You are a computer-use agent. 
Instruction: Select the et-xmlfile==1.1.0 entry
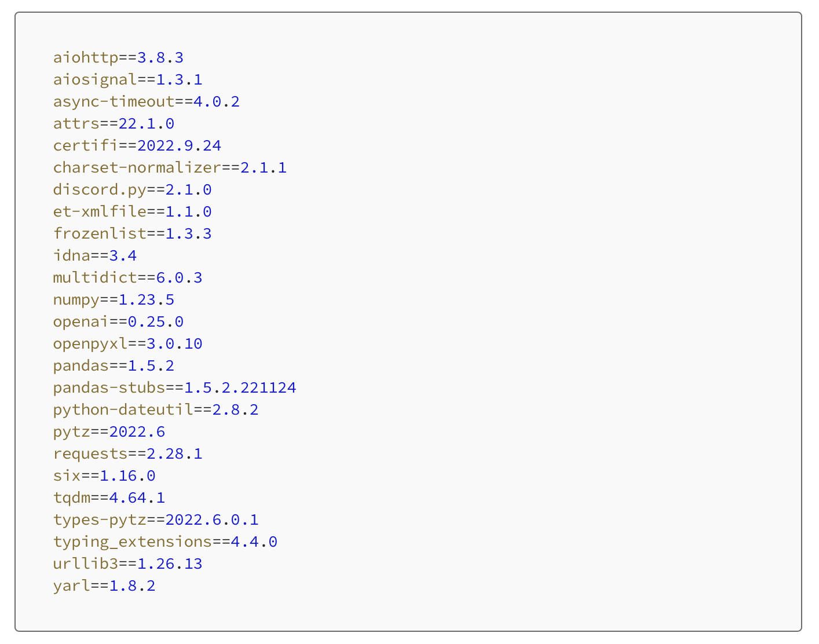pyautogui.click(x=132, y=211)
